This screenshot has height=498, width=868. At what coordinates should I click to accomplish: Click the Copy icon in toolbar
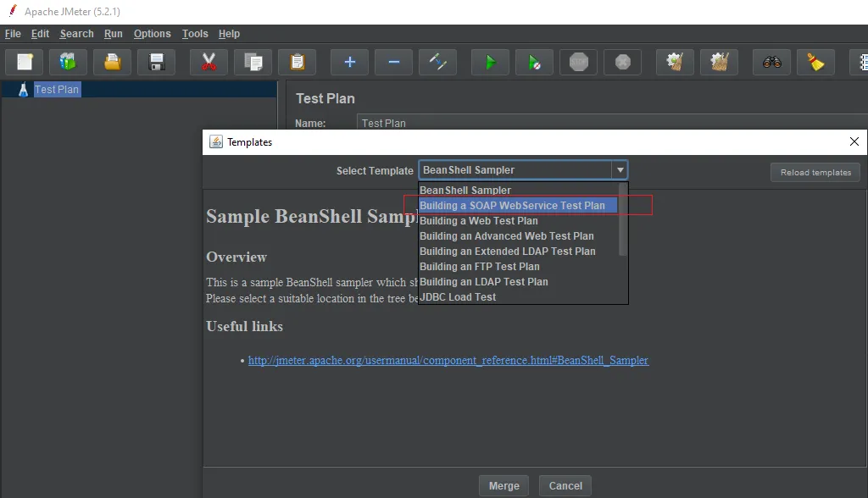click(253, 62)
